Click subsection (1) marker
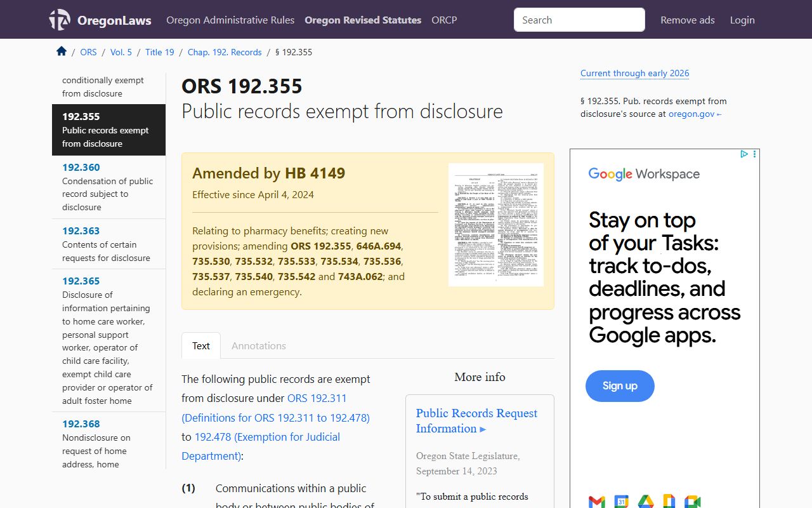812x508 pixels. click(x=188, y=488)
